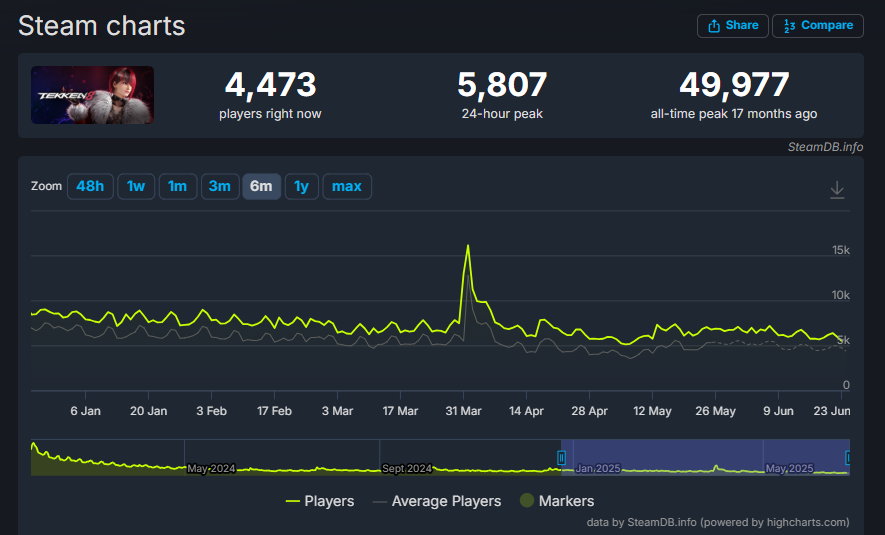Click the 5,807 24-hour peak figure
The height and width of the screenshot is (535, 885).
coord(502,85)
